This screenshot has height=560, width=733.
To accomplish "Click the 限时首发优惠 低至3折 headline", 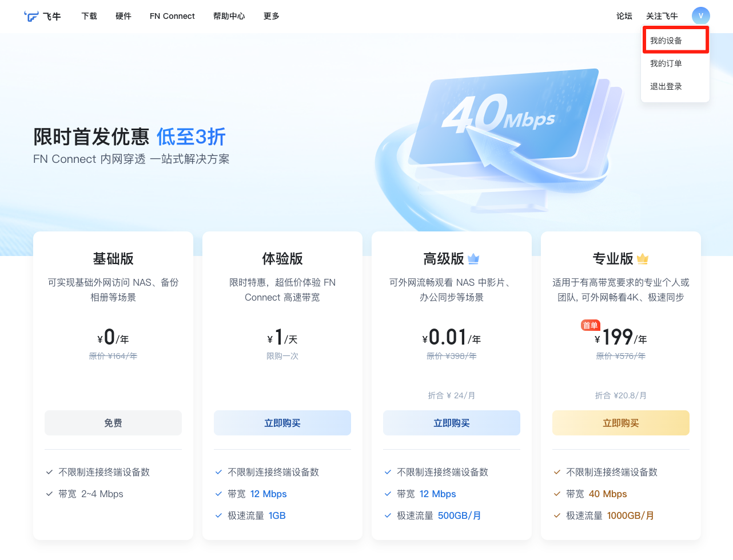I will tap(130, 137).
